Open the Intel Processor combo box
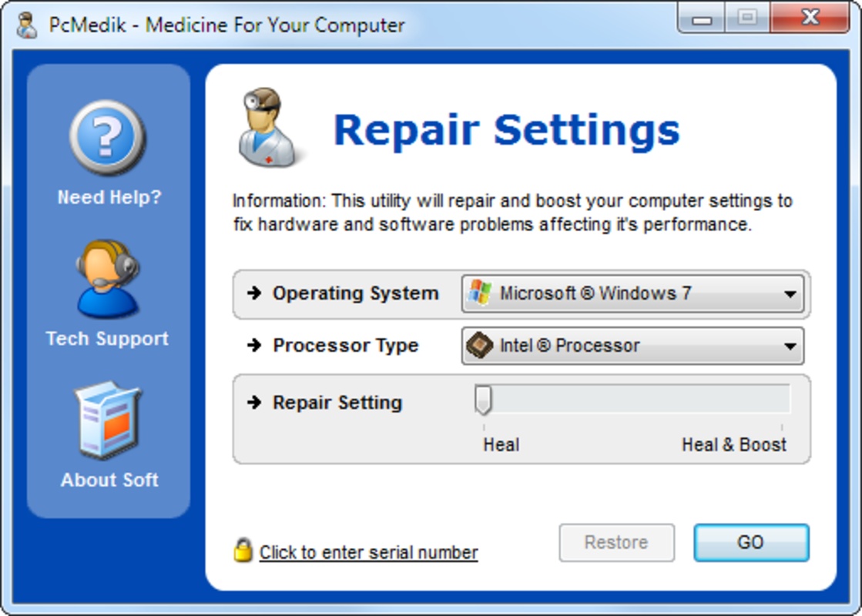The image size is (862, 616). click(632, 346)
